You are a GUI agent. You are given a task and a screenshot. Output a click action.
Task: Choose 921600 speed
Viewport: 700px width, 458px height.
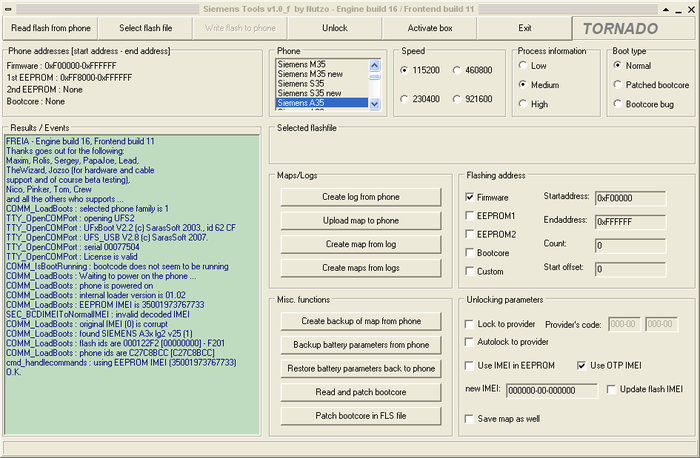point(457,99)
